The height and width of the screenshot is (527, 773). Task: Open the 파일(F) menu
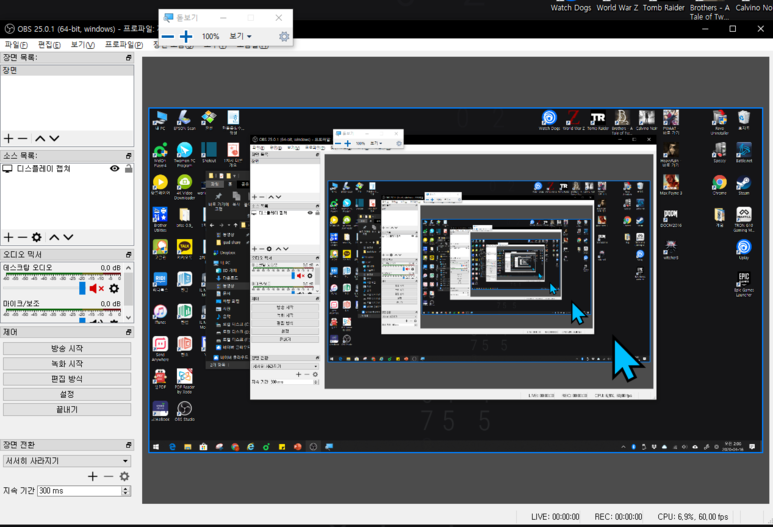coord(16,45)
